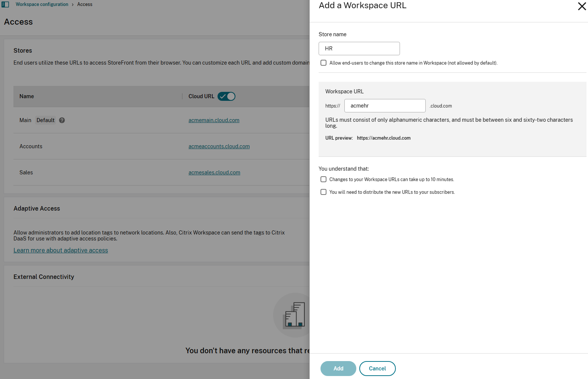Tick the 'take up to 10 minutes' checkbox

(x=323, y=179)
